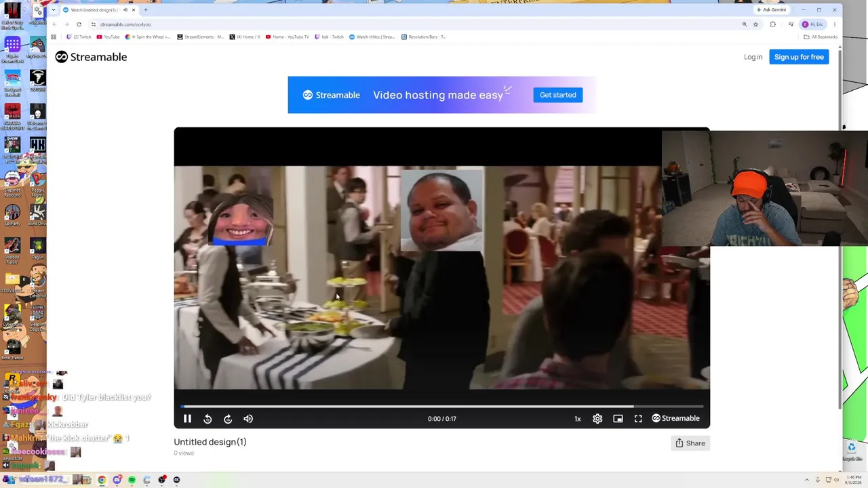
Task: Click the Streamable logo in player bar
Action: coord(675,418)
